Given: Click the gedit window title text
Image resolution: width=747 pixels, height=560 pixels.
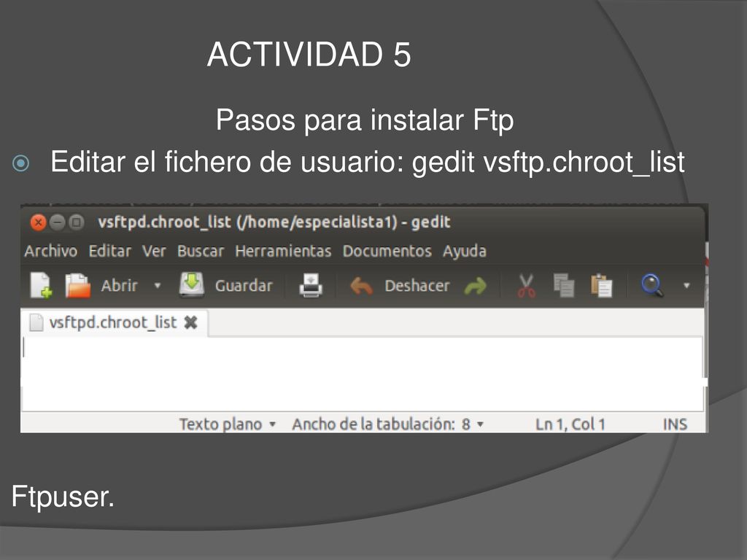Looking at the screenshot, I should 274,222.
